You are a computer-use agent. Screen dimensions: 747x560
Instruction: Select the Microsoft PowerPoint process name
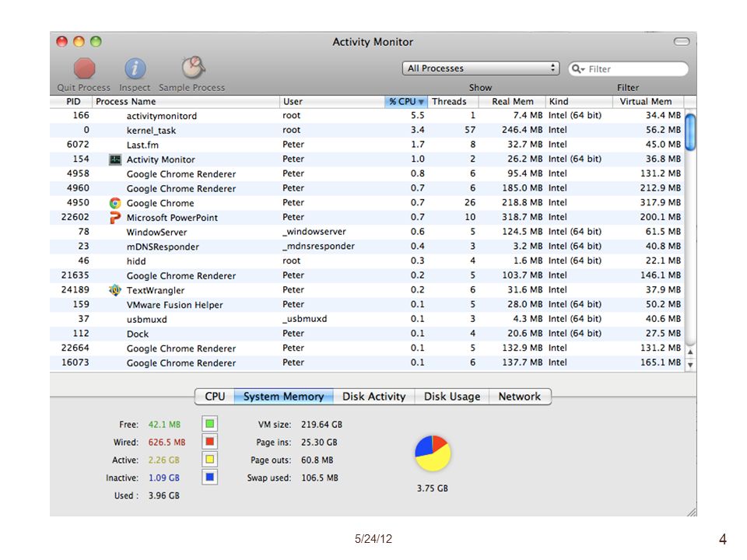click(172, 218)
